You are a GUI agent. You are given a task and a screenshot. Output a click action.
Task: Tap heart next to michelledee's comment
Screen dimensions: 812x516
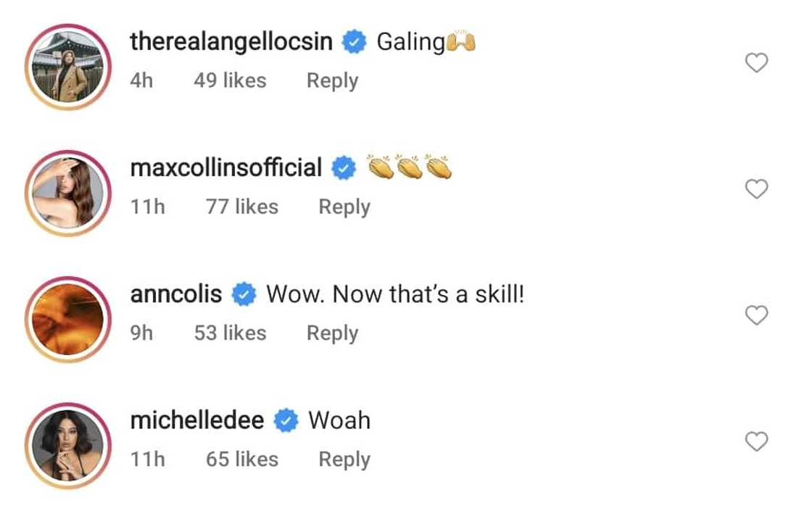point(756,441)
